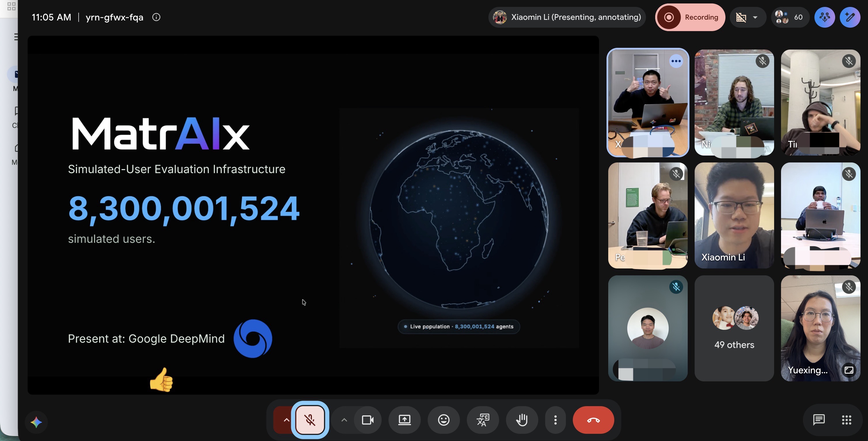Click muted mic icon on Ni tile
The width and height of the screenshot is (868, 441).
click(x=762, y=61)
